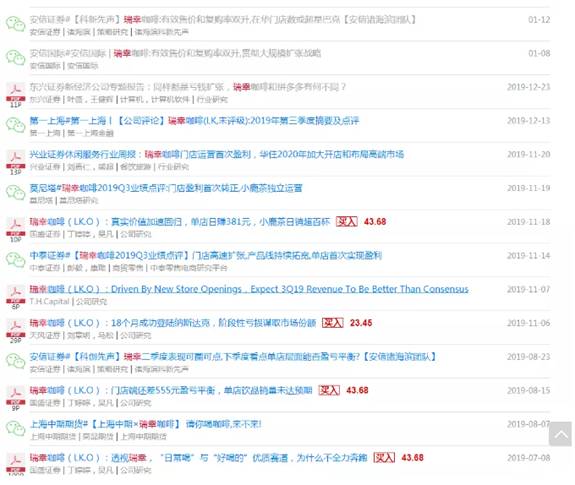Viewport: 575px width, 485px height.
Task: Click 买入 tag next to 23.45
Action: [x=333, y=323]
